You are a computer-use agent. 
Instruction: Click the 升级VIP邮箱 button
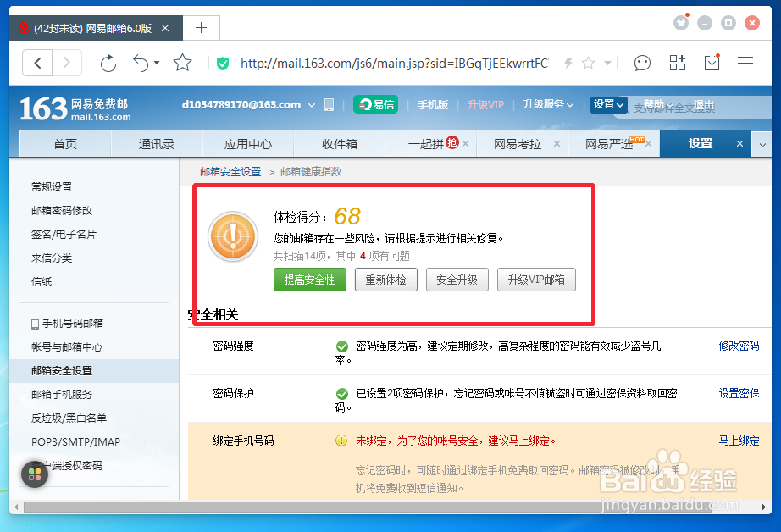[536, 280]
